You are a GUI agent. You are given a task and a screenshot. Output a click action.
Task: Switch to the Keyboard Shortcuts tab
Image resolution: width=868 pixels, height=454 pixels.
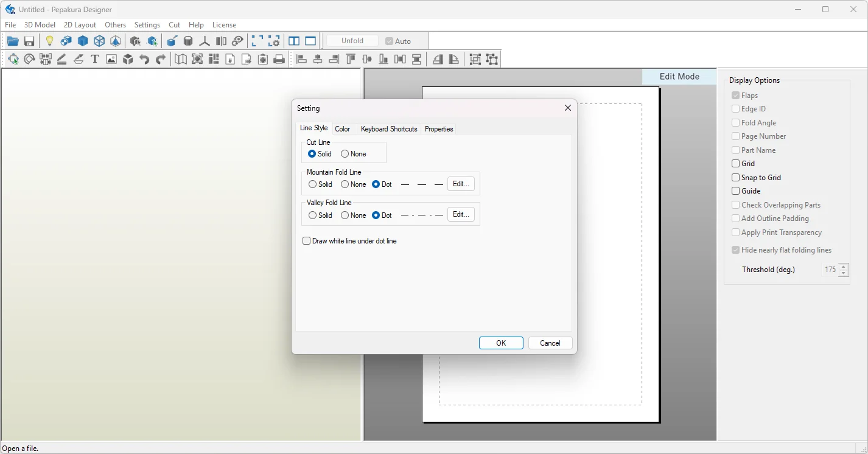(x=389, y=129)
